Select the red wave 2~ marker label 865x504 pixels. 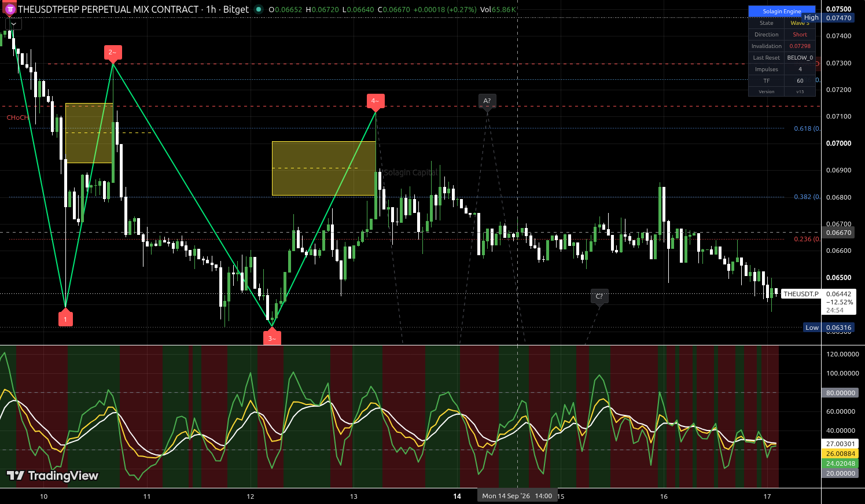pos(113,53)
